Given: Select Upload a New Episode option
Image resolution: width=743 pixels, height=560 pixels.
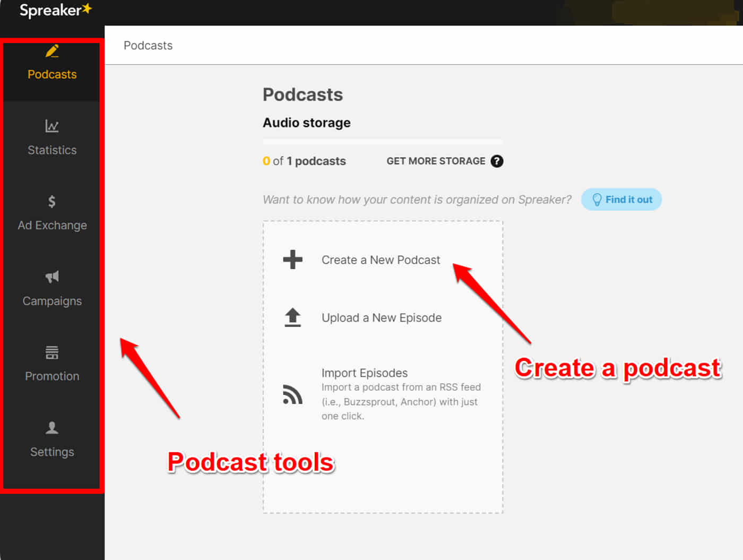Looking at the screenshot, I should (382, 317).
